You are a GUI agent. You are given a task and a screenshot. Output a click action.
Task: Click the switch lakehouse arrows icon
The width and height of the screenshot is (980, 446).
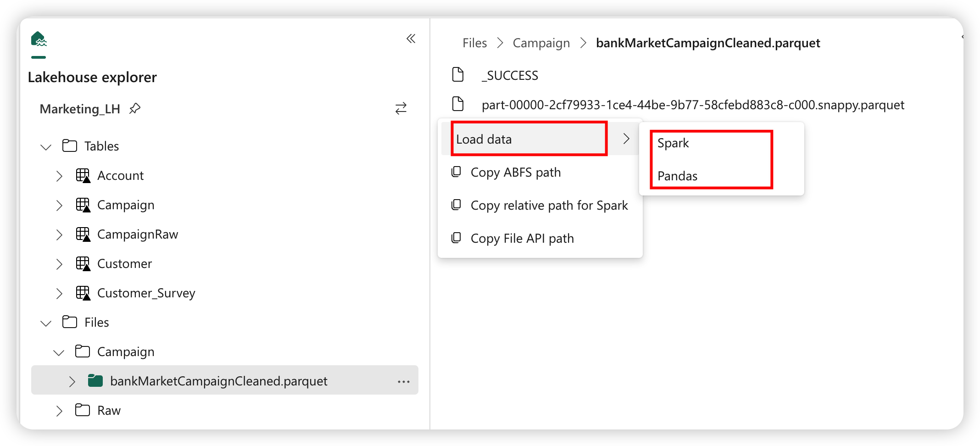[401, 109]
